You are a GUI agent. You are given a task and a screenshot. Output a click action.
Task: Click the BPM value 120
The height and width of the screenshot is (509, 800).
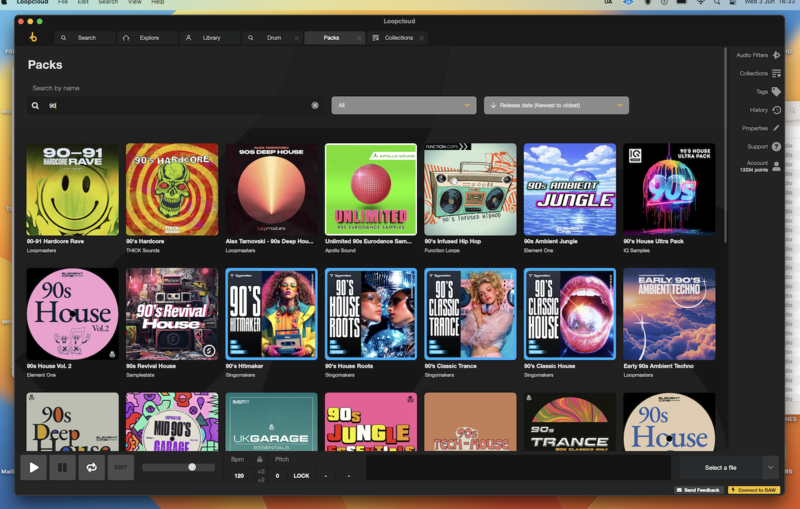tap(239, 476)
